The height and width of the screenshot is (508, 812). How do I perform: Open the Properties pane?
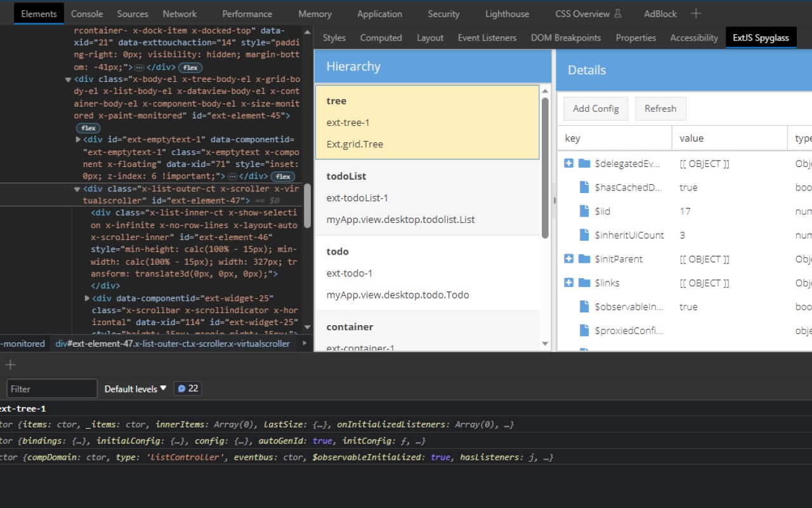point(636,37)
